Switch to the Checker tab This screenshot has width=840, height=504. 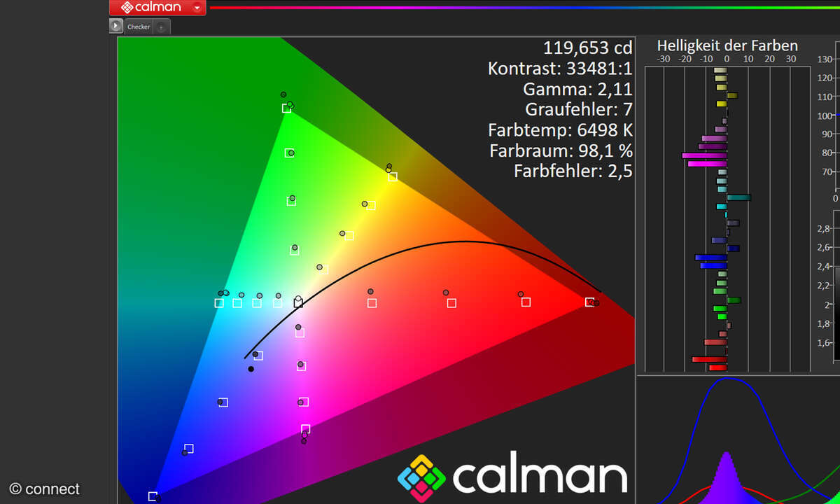(x=139, y=26)
